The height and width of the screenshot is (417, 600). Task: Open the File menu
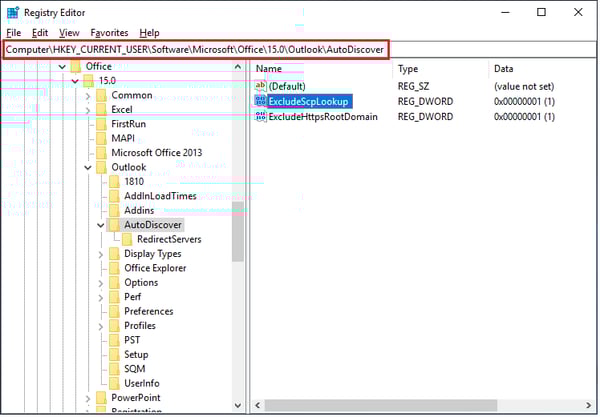click(14, 33)
